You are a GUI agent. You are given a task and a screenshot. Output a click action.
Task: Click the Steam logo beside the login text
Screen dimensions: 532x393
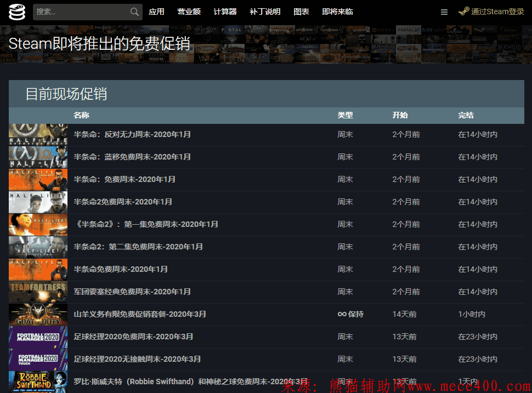[464, 12]
